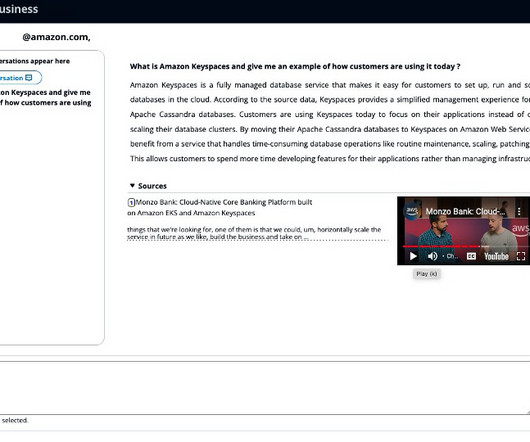Open the video on YouTube via its logo
The height and width of the screenshot is (442, 530).
496,256
